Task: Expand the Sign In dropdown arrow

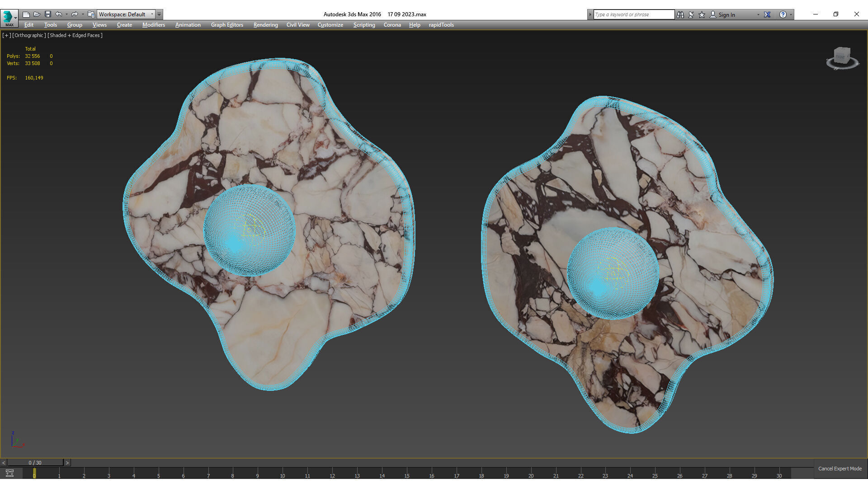Action: (x=758, y=14)
